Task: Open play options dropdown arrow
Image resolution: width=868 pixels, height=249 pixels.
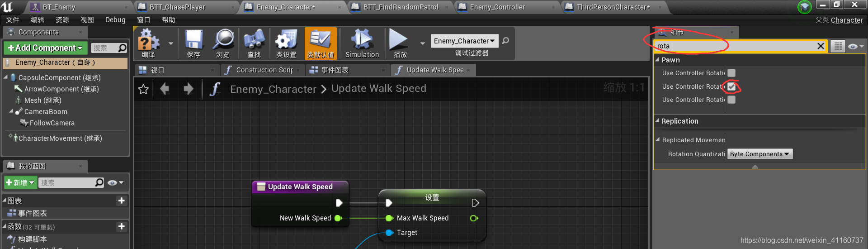Action: [x=422, y=43]
